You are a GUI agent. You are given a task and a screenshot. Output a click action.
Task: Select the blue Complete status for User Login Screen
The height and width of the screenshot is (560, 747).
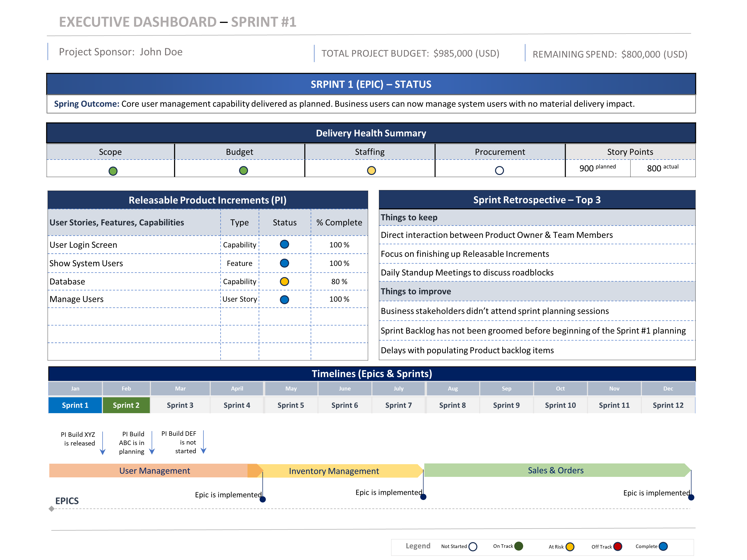tap(285, 245)
